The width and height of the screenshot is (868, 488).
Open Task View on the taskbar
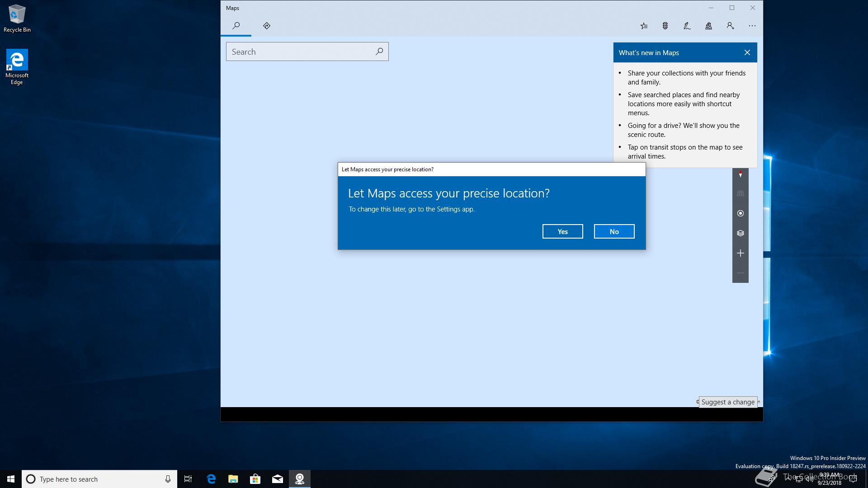coord(188,479)
